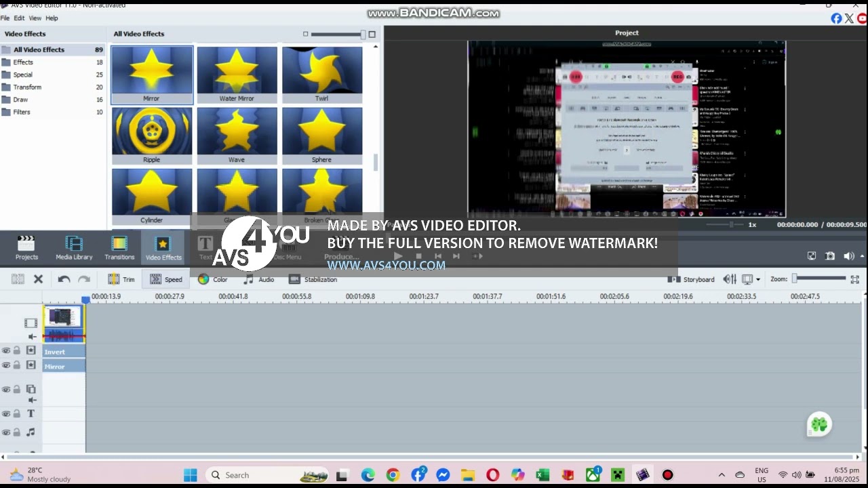Click the Redo arrow

[84, 279]
